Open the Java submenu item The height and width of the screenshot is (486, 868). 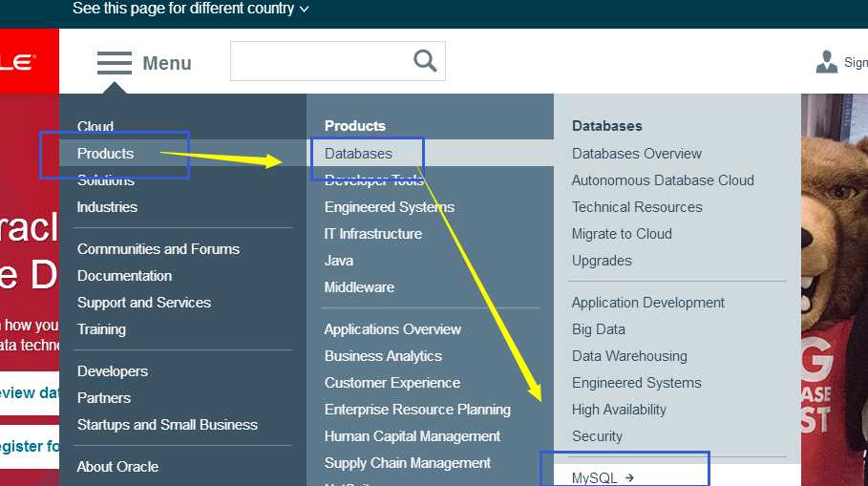click(x=339, y=260)
